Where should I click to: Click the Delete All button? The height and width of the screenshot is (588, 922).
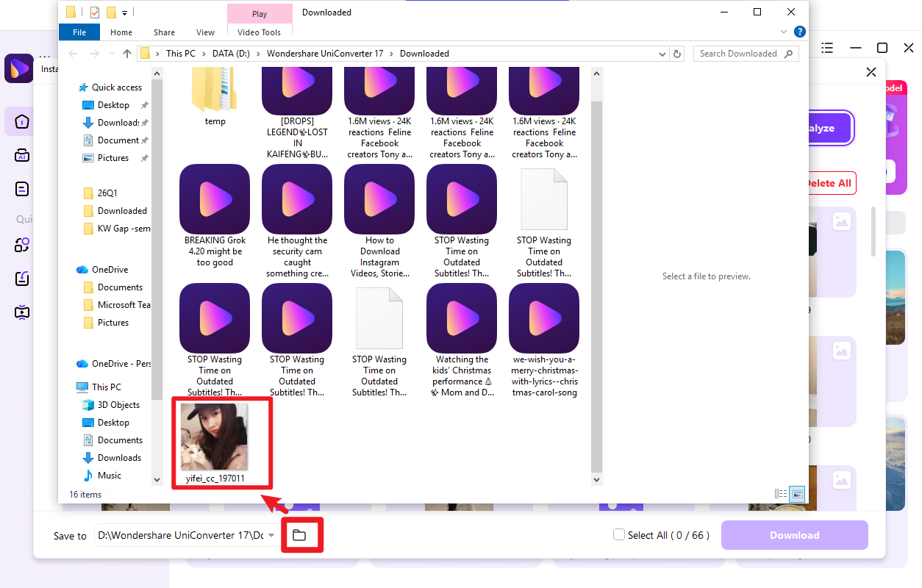829,183
